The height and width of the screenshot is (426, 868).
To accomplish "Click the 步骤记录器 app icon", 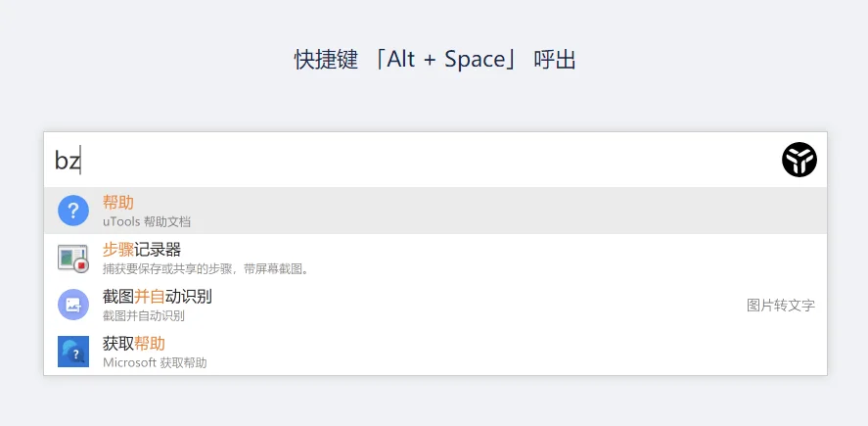I will [x=73, y=258].
